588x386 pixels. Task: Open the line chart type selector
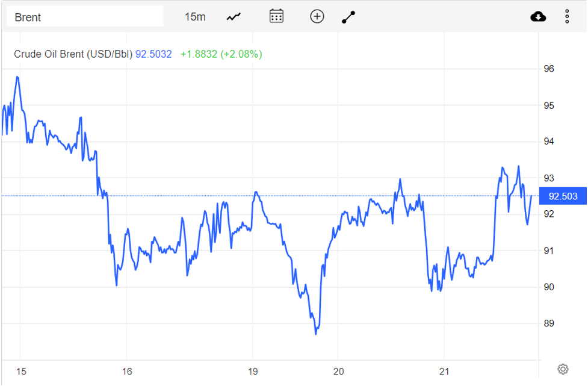point(234,17)
